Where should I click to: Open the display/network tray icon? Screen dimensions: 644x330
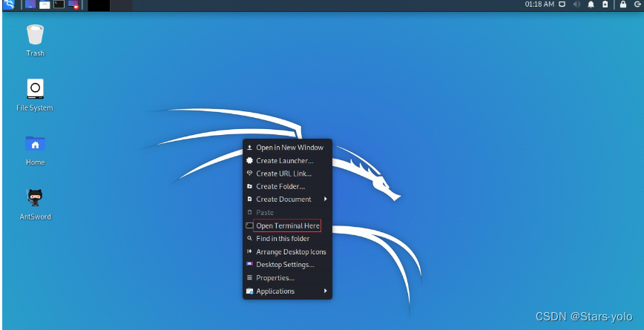pyautogui.click(x=562, y=4)
